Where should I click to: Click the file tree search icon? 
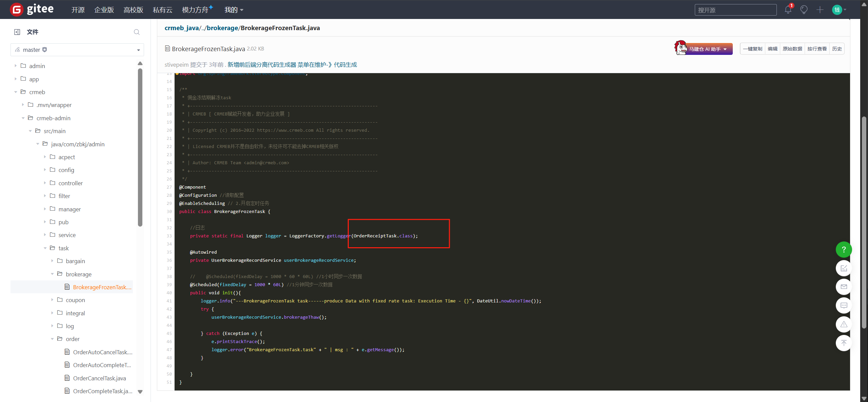click(137, 32)
